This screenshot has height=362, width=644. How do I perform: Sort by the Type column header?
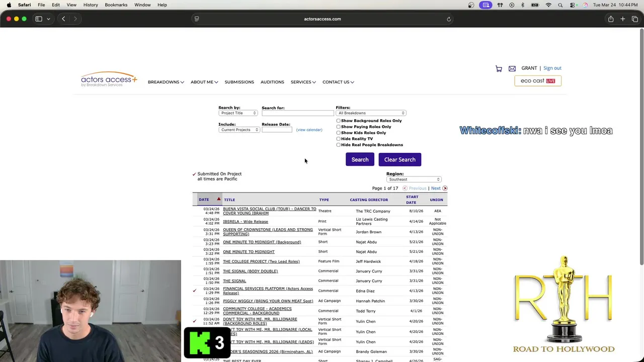point(324,200)
